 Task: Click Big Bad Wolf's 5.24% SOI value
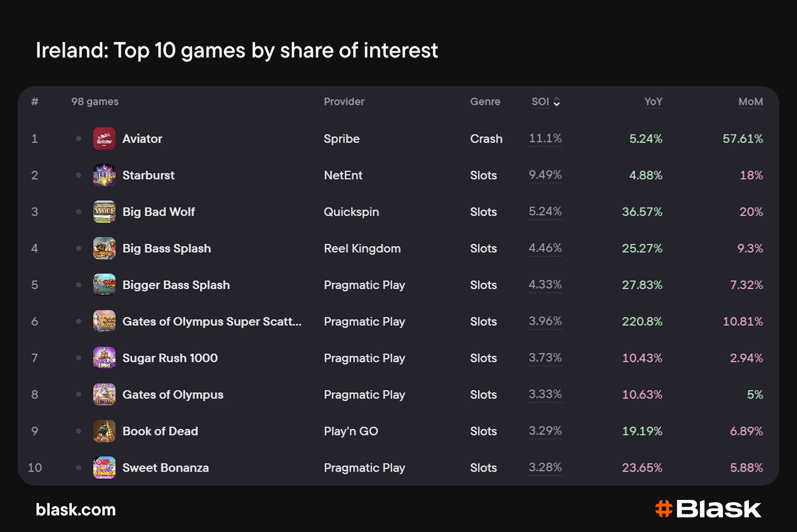(545, 211)
